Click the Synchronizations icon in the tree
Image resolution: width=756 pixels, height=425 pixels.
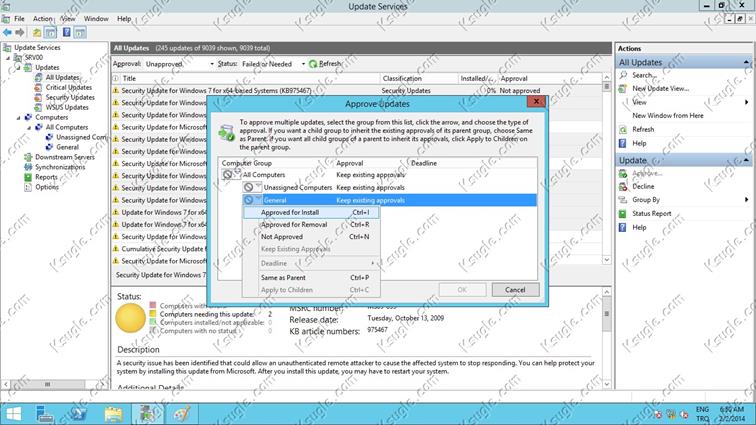click(28, 167)
